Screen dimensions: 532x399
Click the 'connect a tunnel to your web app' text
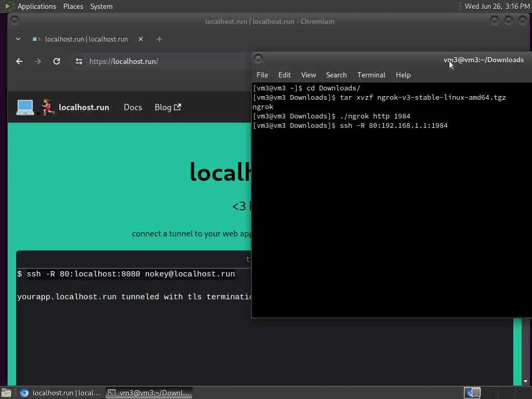click(191, 234)
